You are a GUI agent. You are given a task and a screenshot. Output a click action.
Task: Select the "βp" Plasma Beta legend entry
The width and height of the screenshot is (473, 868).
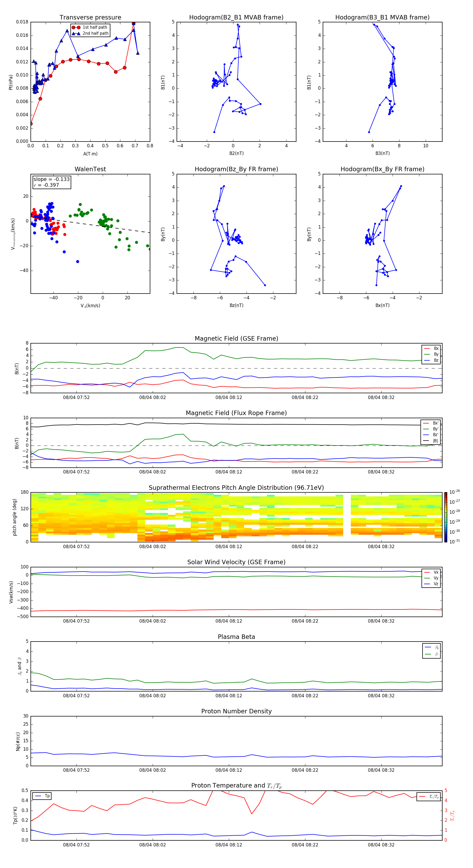click(x=432, y=647)
